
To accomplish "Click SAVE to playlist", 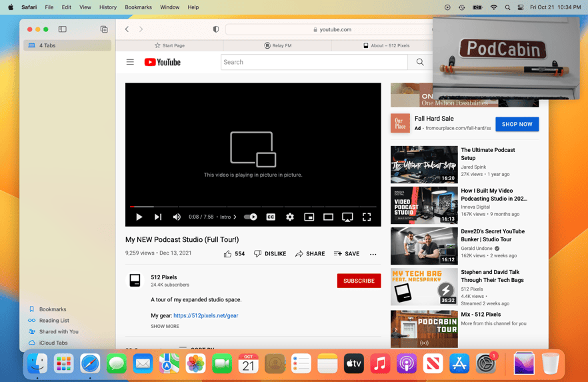I will tap(347, 254).
